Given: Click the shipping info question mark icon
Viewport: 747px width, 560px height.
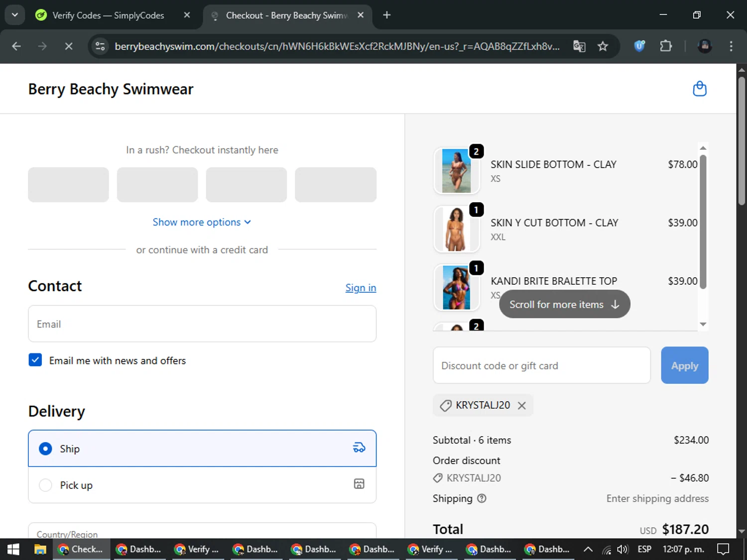Looking at the screenshot, I should point(482,498).
